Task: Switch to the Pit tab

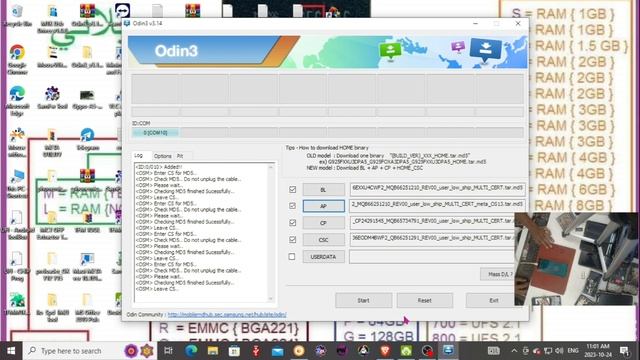Action: 180,156
